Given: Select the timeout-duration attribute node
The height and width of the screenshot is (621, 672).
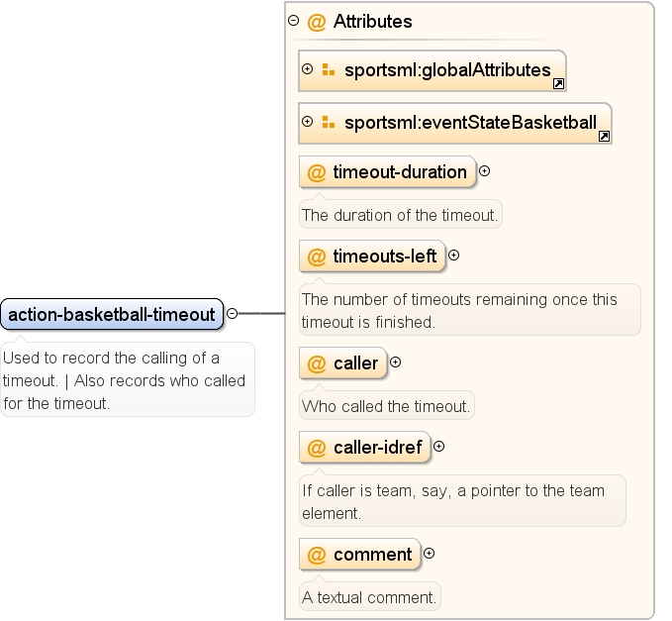Looking at the screenshot, I should [x=387, y=172].
